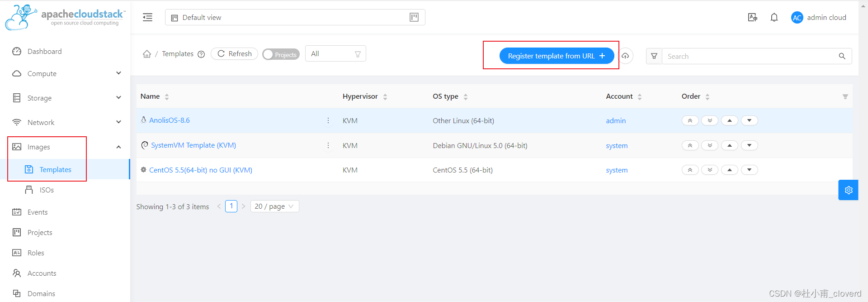
Task: Click the project view icon in Default view
Action: (x=414, y=17)
